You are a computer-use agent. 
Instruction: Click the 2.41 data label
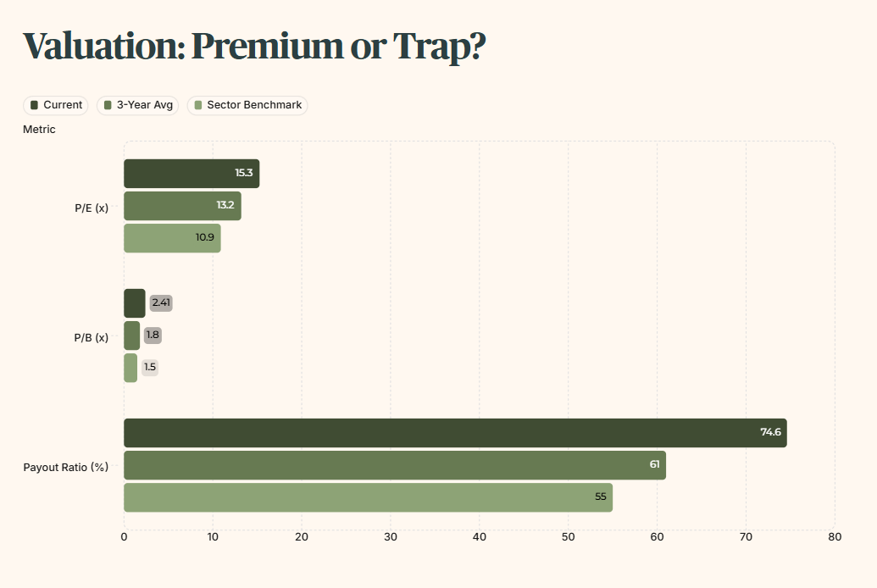pos(161,302)
